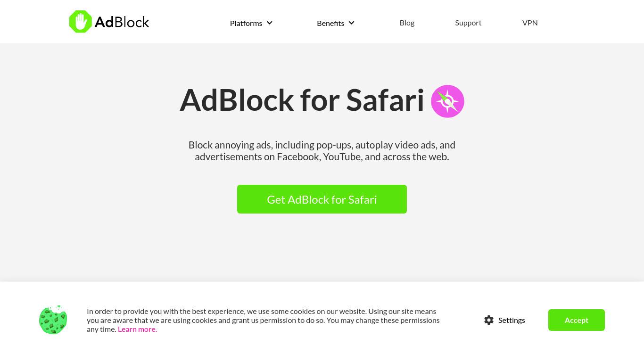The height and width of the screenshot is (362, 644).
Task: Click the pink Safari compass icon
Action: pyautogui.click(x=447, y=101)
